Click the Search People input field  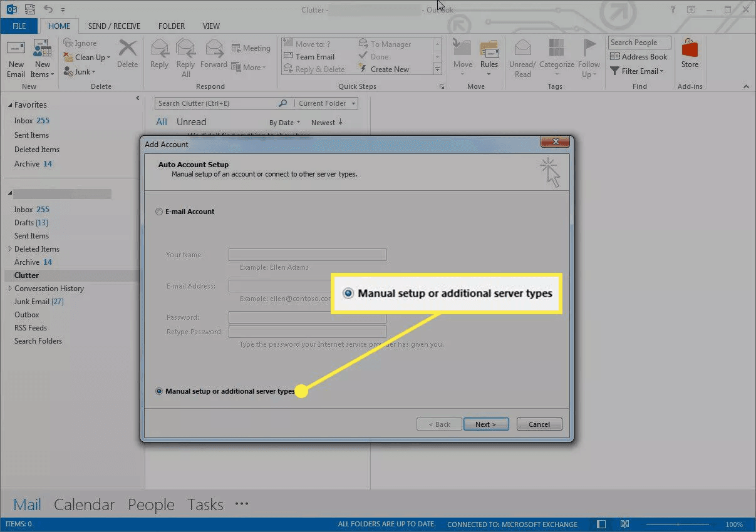point(639,43)
